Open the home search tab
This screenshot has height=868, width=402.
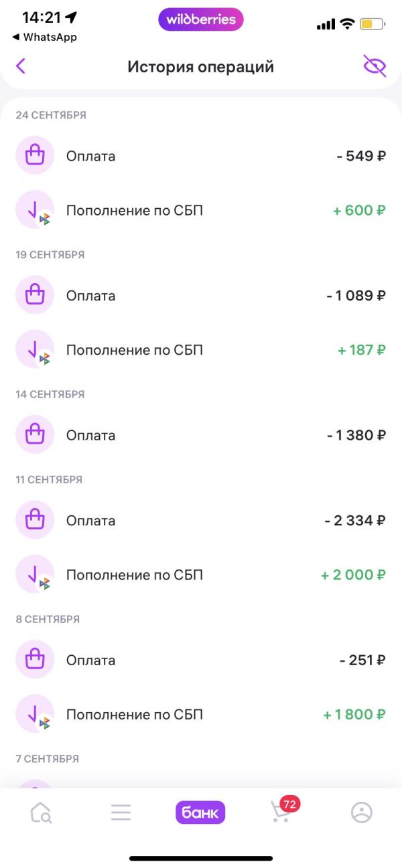(x=40, y=812)
